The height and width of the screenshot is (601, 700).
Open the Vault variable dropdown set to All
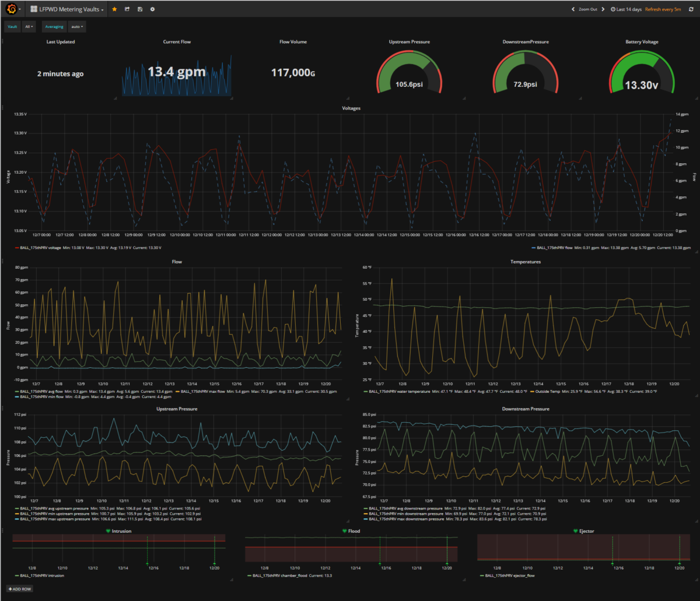pyautogui.click(x=29, y=27)
